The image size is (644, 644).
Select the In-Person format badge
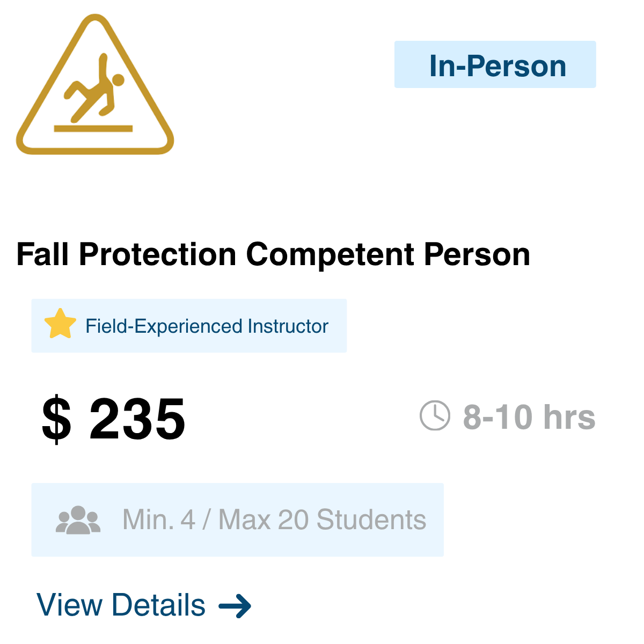[495, 64]
